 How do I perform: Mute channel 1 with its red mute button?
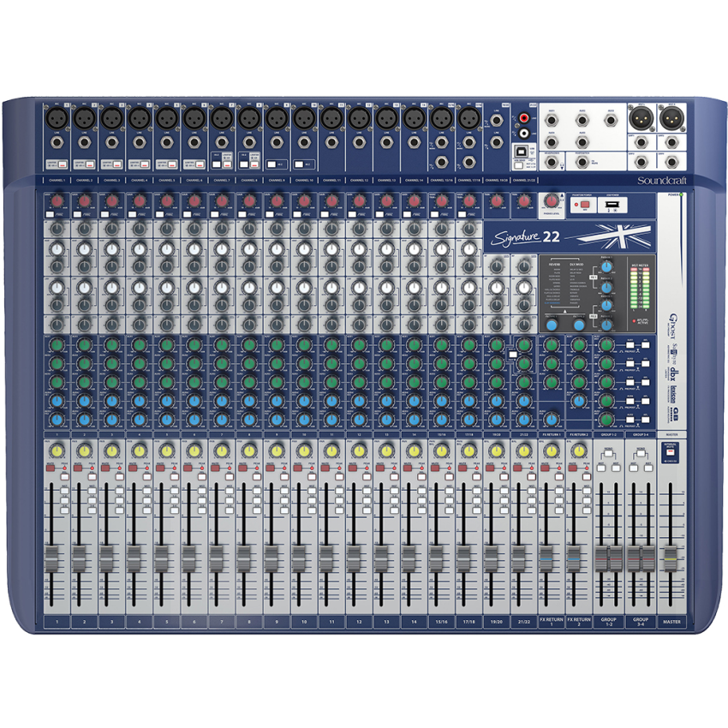51,468
